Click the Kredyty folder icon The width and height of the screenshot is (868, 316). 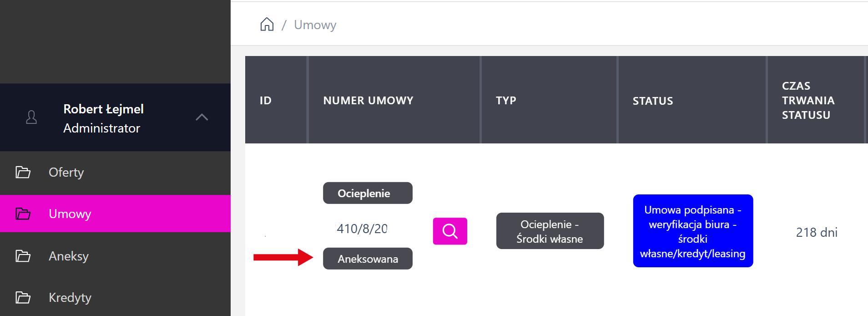[23, 297]
